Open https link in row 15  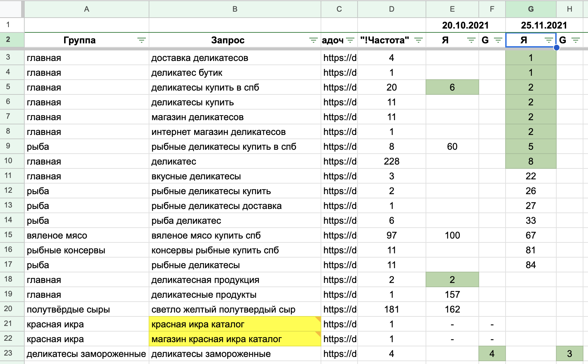click(x=339, y=235)
